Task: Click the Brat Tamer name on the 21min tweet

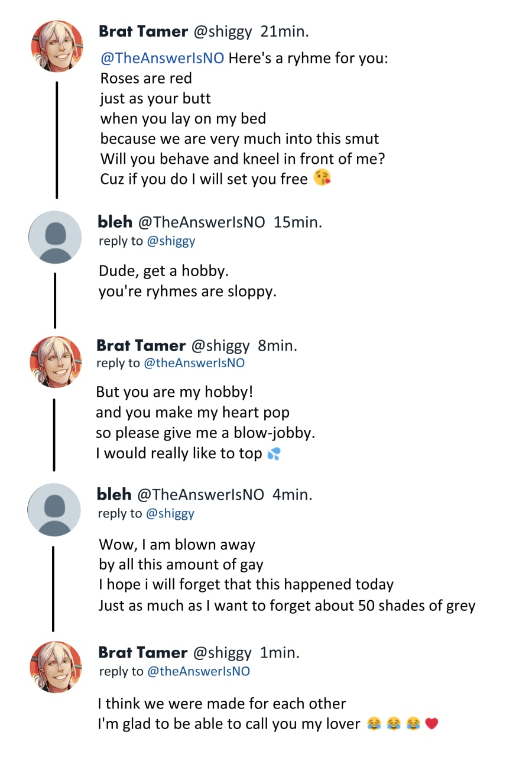Action: click(144, 31)
